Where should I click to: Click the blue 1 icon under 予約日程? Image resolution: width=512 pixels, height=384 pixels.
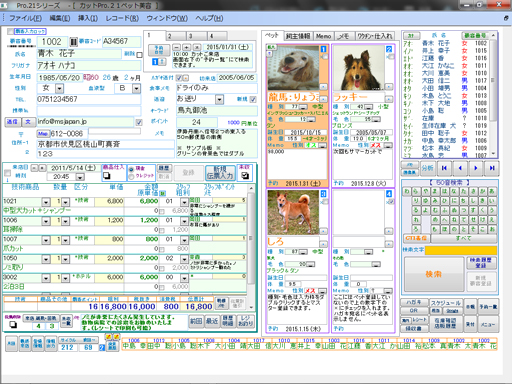tap(155, 62)
